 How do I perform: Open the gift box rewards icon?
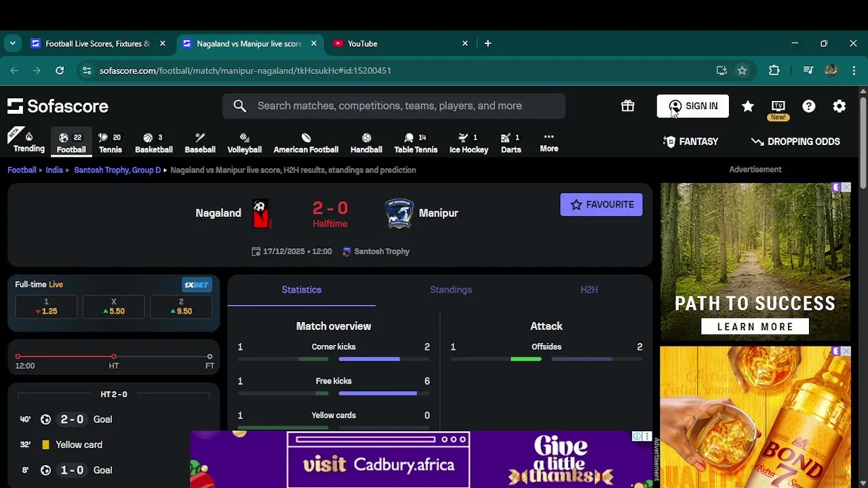pos(628,106)
